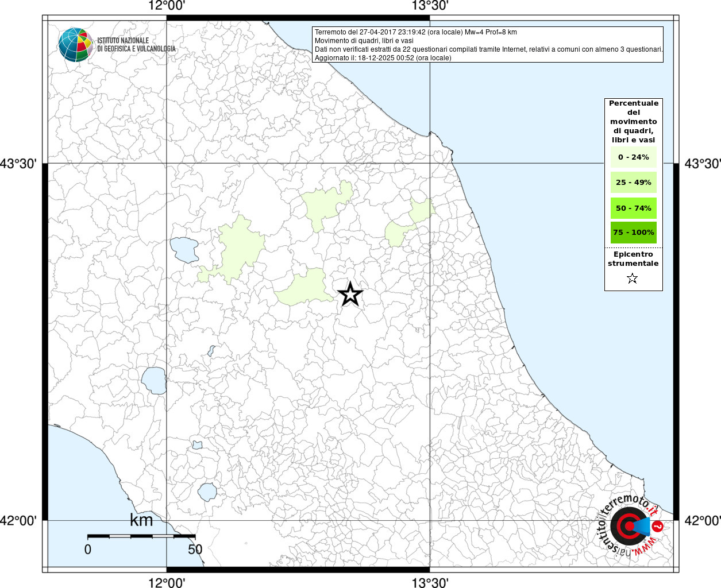Click the bottom 13°30' longitude label

pyautogui.click(x=430, y=582)
